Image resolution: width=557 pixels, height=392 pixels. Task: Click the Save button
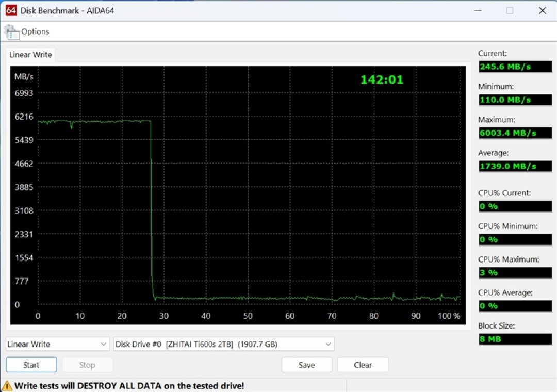click(x=306, y=365)
